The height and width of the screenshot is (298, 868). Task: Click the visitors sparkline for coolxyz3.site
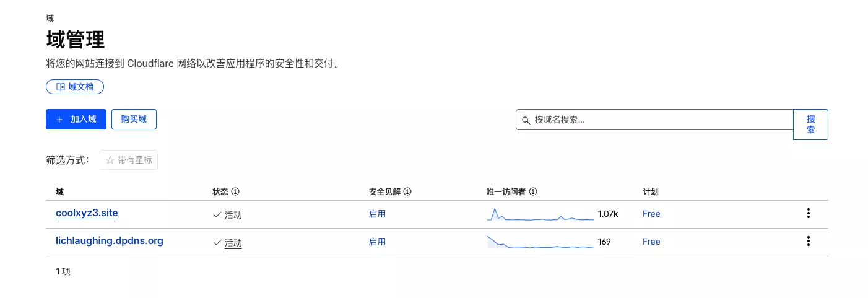[x=540, y=214]
